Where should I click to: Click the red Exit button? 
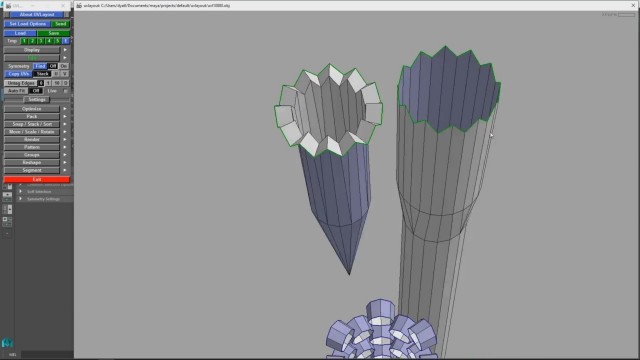pyautogui.click(x=37, y=180)
